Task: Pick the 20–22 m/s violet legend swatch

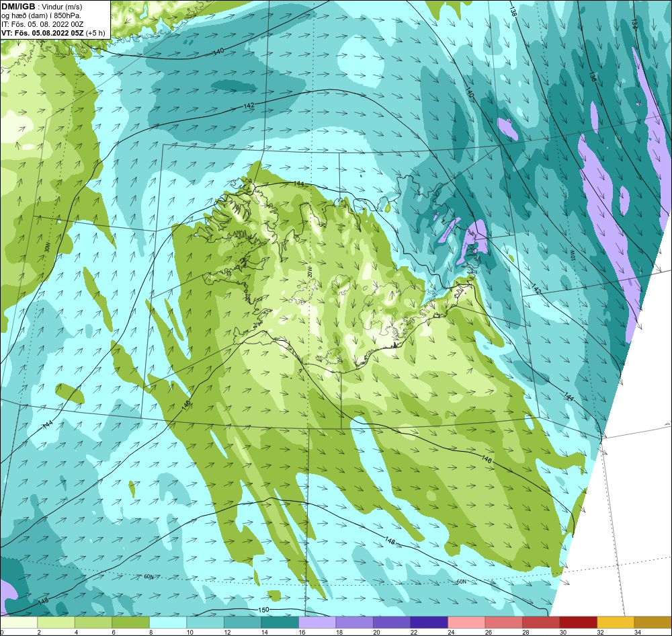Action: [392, 622]
